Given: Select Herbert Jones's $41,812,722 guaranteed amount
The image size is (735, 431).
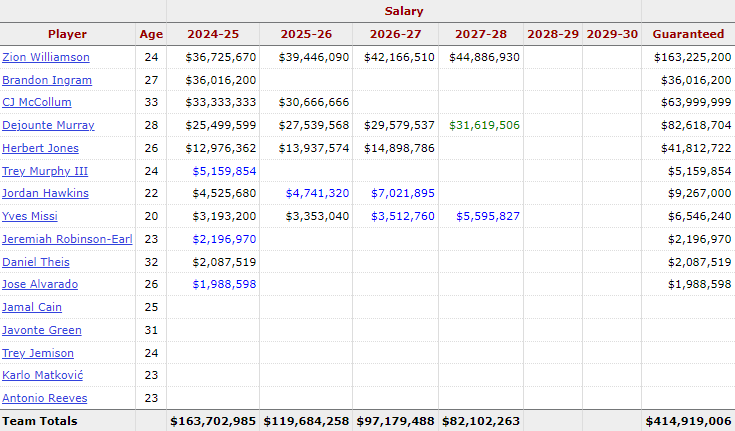Looking at the screenshot, I should click(696, 148).
